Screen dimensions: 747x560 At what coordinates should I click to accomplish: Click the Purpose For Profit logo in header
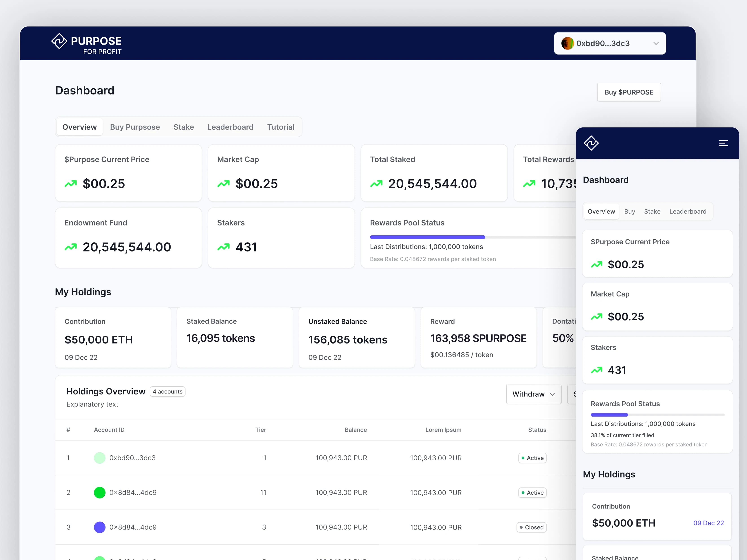coord(86,44)
